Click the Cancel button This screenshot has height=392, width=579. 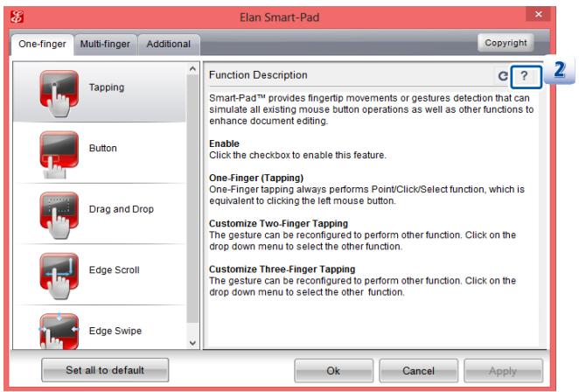pos(418,371)
